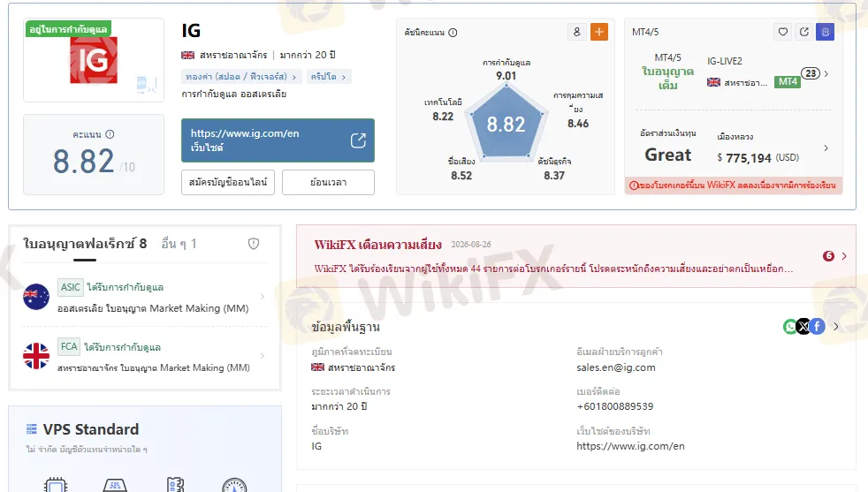Screen dimensions: 868x492
Task: Click the heart favorite icon
Action: click(783, 32)
